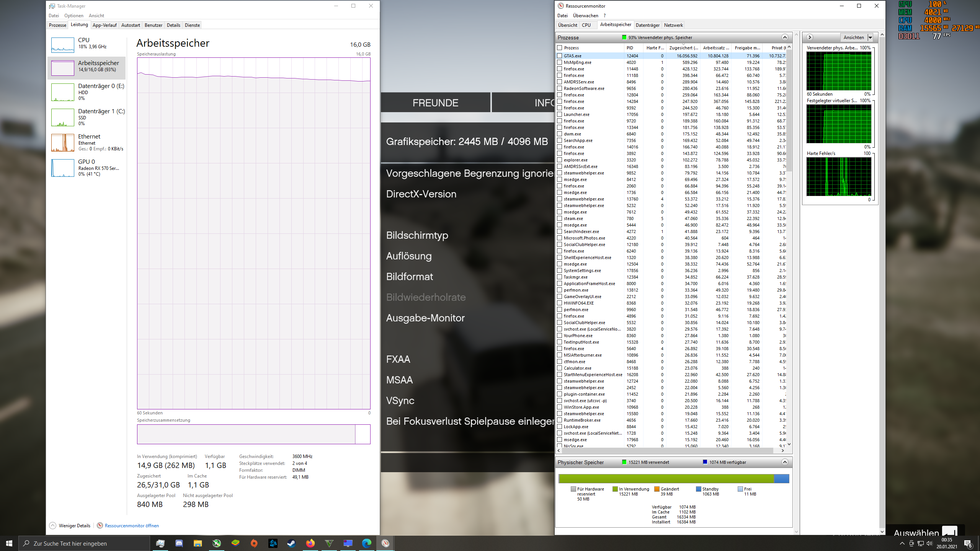Screen dimensions: 980x551
Task: Open Microsoft Edge from the taskbar
Action: (366, 543)
